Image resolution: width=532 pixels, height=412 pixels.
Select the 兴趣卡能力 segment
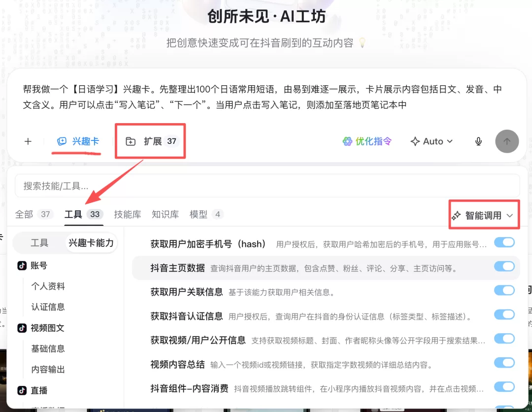[91, 243]
